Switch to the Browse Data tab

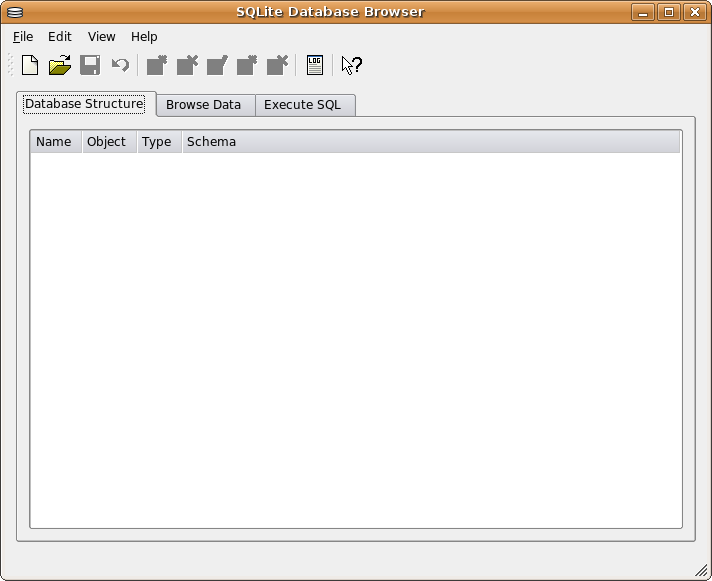(x=204, y=105)
